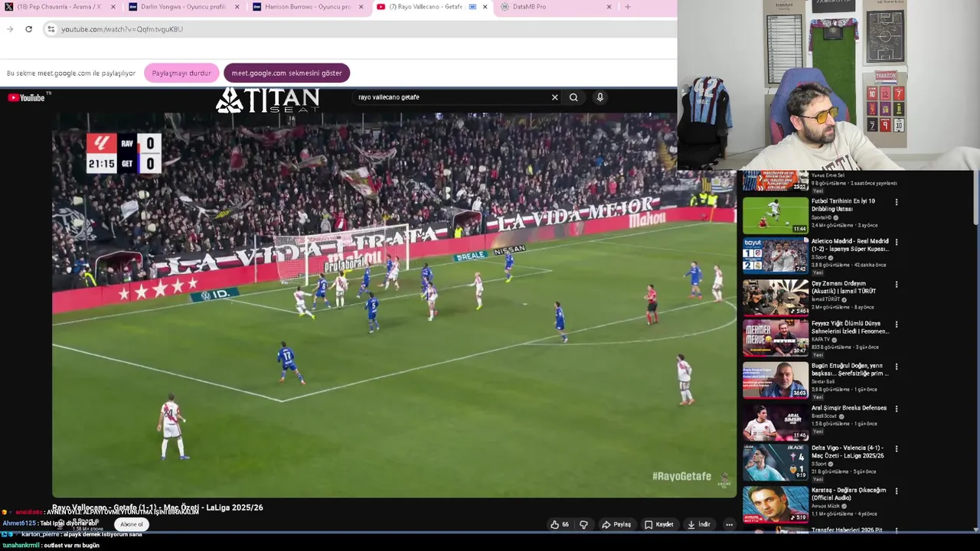The width and height of the screenshot is (980, 551).
Task: Click the İndir download button
Action: pyautogui.click(x=699, y=524)
